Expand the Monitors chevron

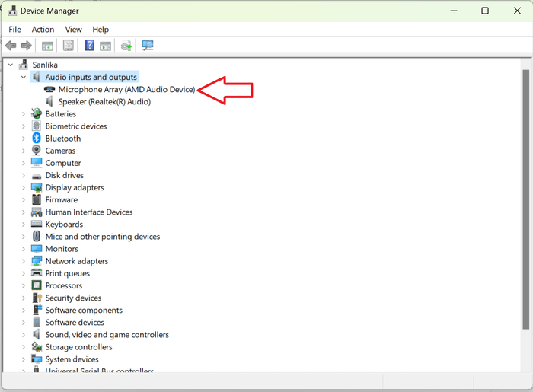point(24,249)
